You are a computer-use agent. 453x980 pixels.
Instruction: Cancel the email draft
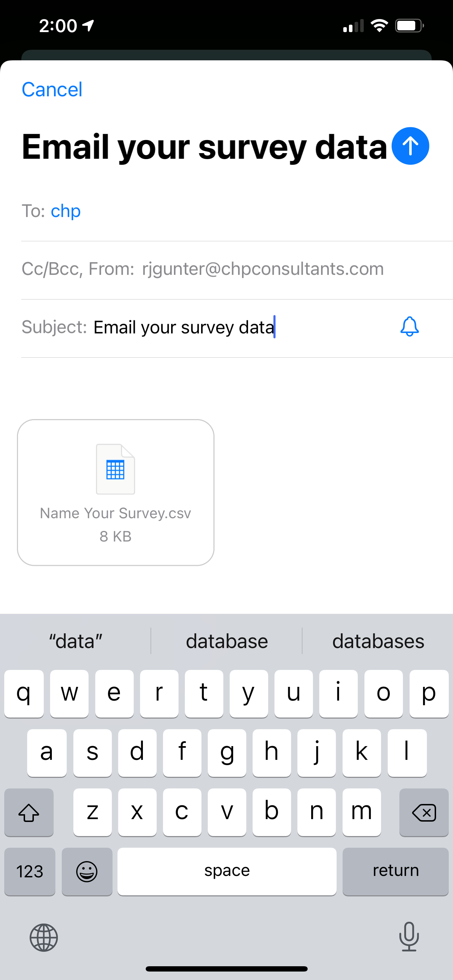click(x=52, y=90)
